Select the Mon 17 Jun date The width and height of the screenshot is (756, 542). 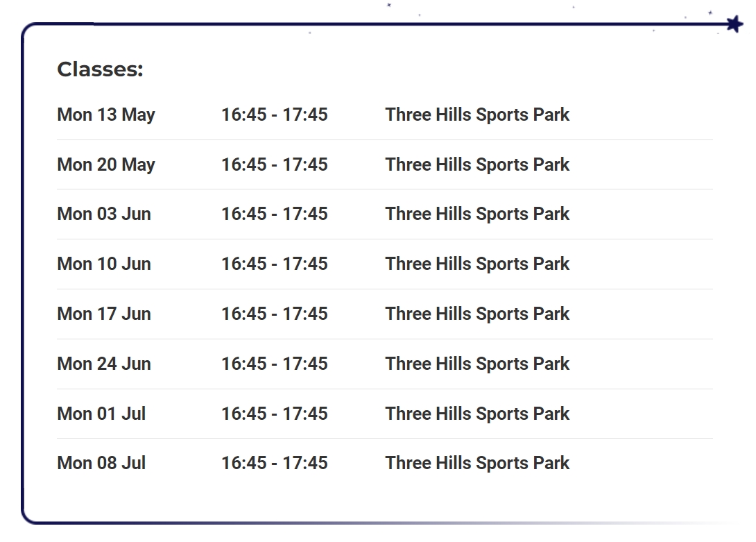point(104,314)
